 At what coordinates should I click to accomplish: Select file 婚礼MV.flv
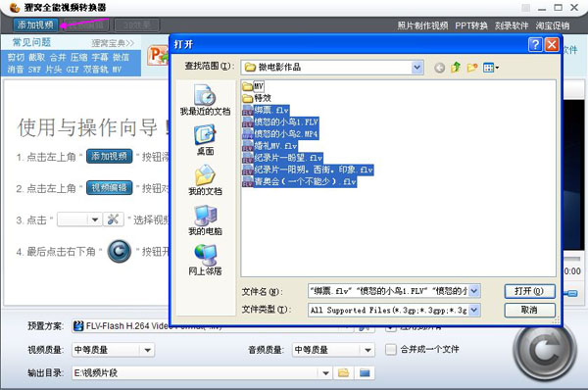coord(270,146)
